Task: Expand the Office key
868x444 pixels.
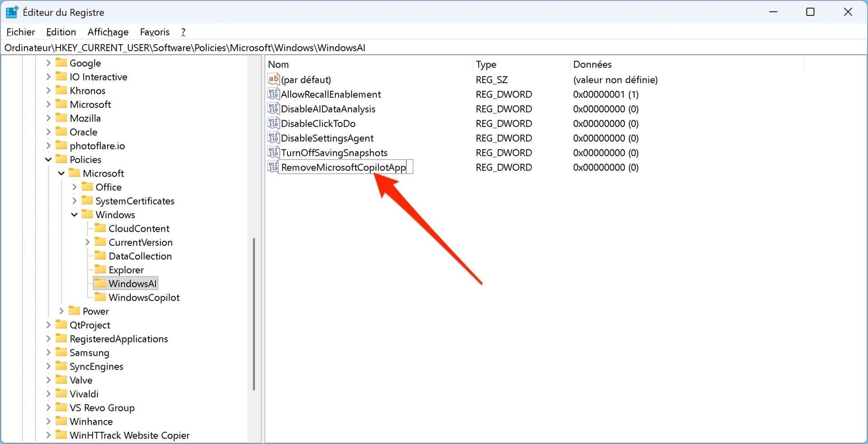Action: click(75, 187)
